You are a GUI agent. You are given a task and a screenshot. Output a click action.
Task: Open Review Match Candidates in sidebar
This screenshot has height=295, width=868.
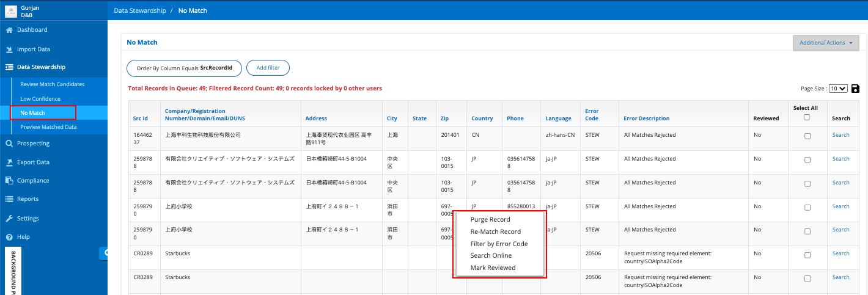(53, 84)
